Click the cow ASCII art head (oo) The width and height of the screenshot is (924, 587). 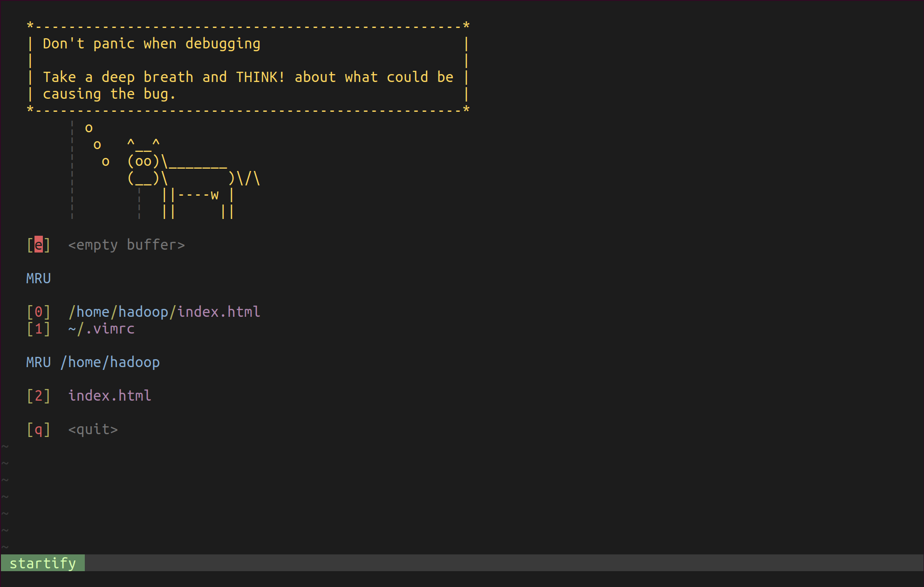(x=143, y=161)
